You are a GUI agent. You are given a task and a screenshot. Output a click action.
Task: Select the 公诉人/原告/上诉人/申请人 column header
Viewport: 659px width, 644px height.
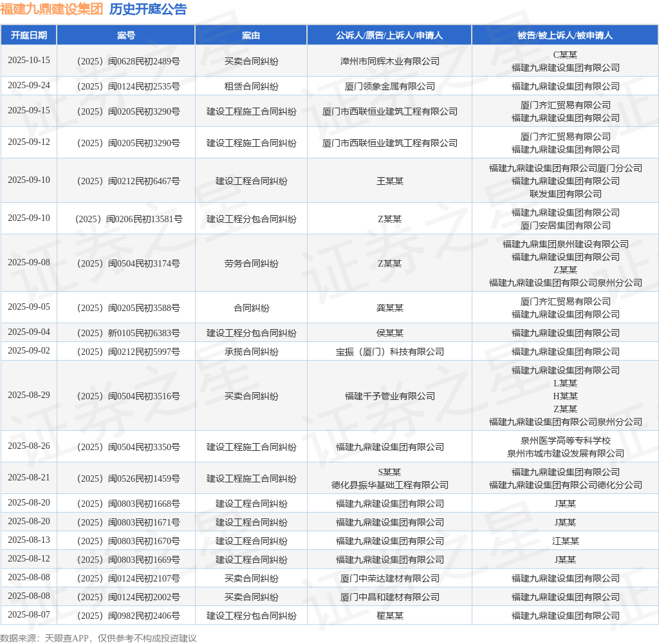(389, 35)
